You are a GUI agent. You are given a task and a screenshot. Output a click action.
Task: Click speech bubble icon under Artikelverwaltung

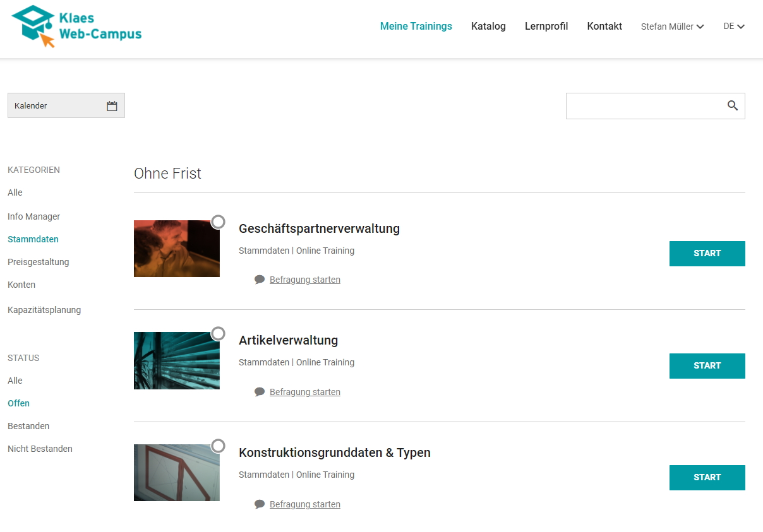[260, 392]
